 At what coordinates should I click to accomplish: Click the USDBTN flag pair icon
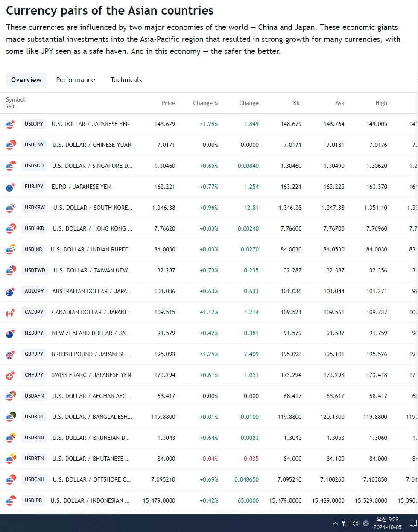11,459
